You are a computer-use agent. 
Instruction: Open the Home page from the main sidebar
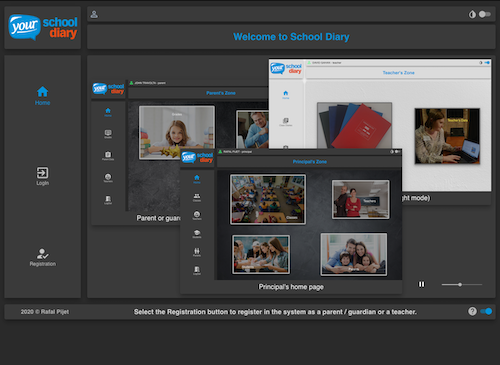point(42,96)
